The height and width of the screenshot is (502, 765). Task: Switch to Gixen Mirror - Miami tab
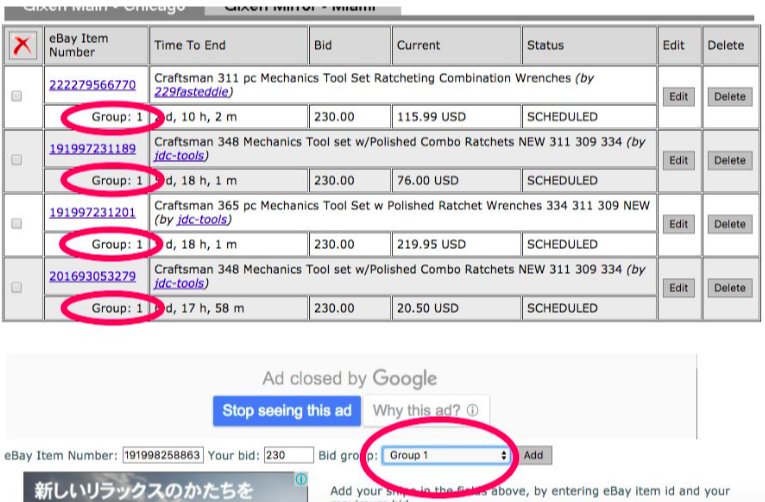pyautogui.click(x=300, y=7)
